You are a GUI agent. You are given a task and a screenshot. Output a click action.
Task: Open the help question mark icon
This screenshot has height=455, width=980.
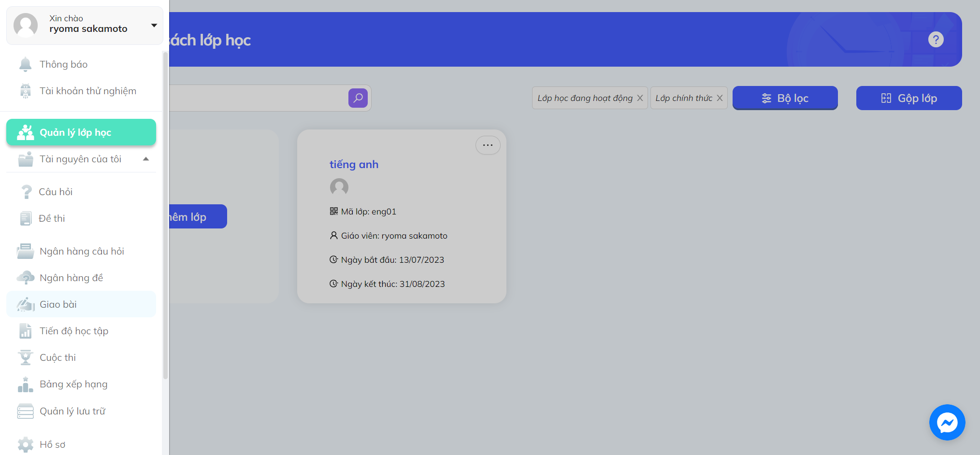point(936,40)
